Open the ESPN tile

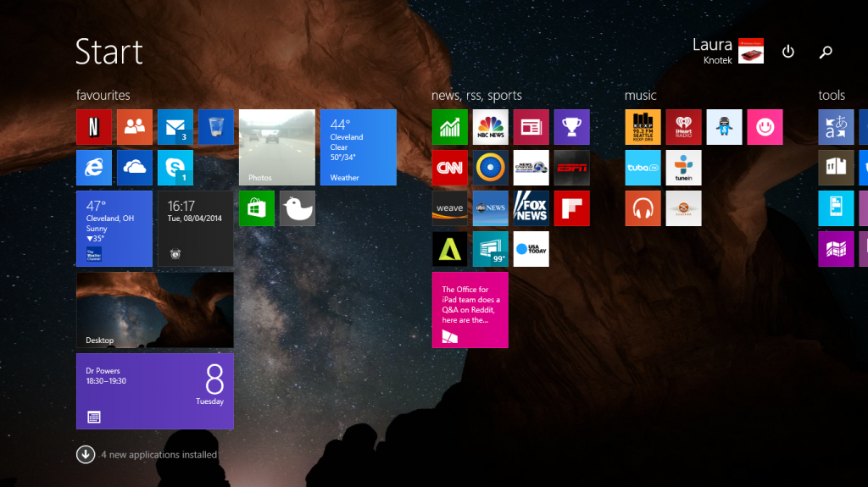click(572, 168)
